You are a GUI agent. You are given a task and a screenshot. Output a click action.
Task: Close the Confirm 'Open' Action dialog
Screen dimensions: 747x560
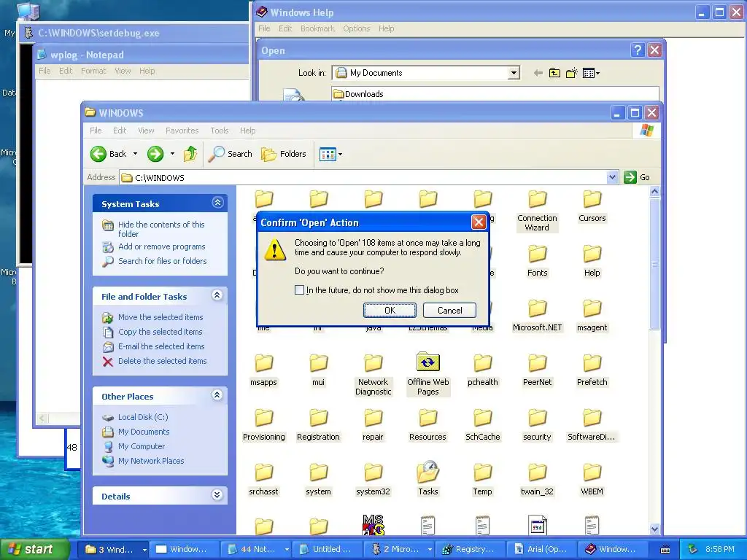click(479, 222)
